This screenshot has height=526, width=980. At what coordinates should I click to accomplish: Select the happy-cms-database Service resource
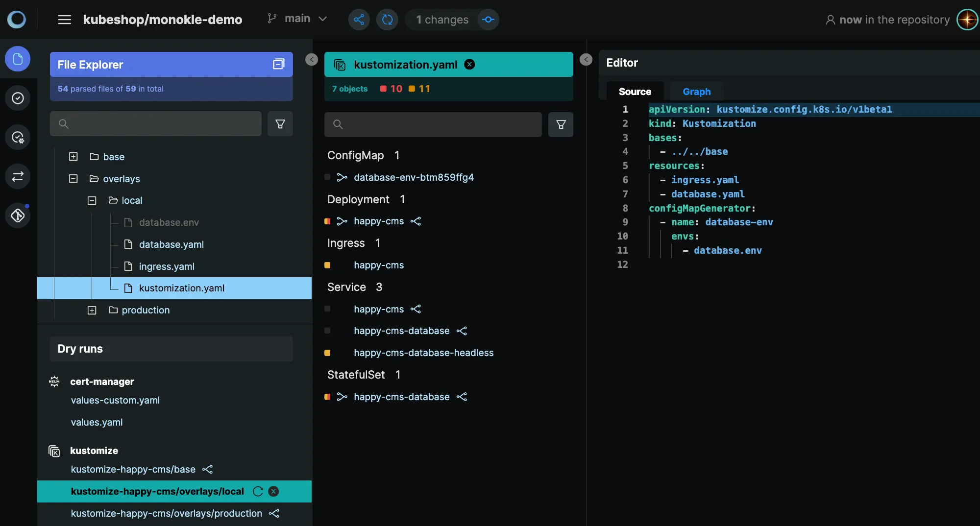401,331
